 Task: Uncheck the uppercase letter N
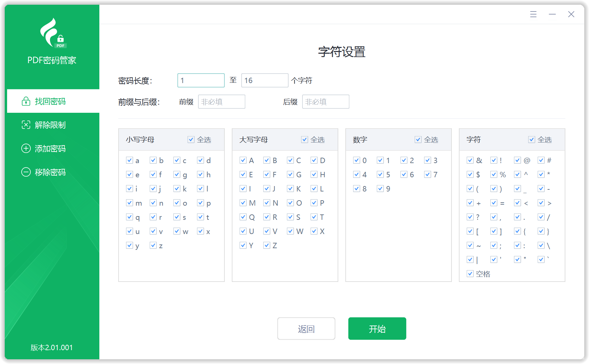pos(267,203)
